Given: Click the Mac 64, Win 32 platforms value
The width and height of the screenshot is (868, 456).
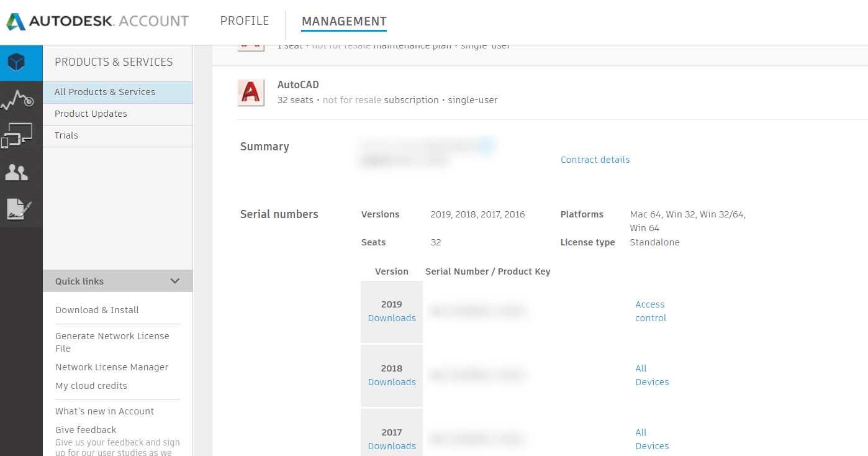Looking at the screenshot, I should [x=688, y=221].
